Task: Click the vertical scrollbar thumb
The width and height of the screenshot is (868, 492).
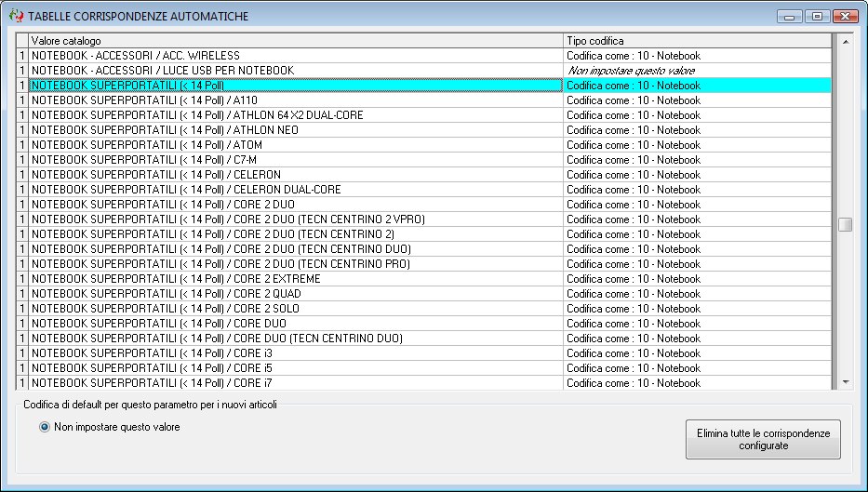Action: (x=846, y=224)
